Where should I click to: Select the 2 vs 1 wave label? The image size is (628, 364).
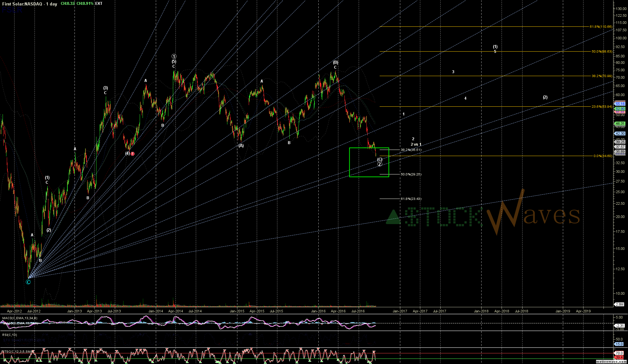tap(416, 144)
